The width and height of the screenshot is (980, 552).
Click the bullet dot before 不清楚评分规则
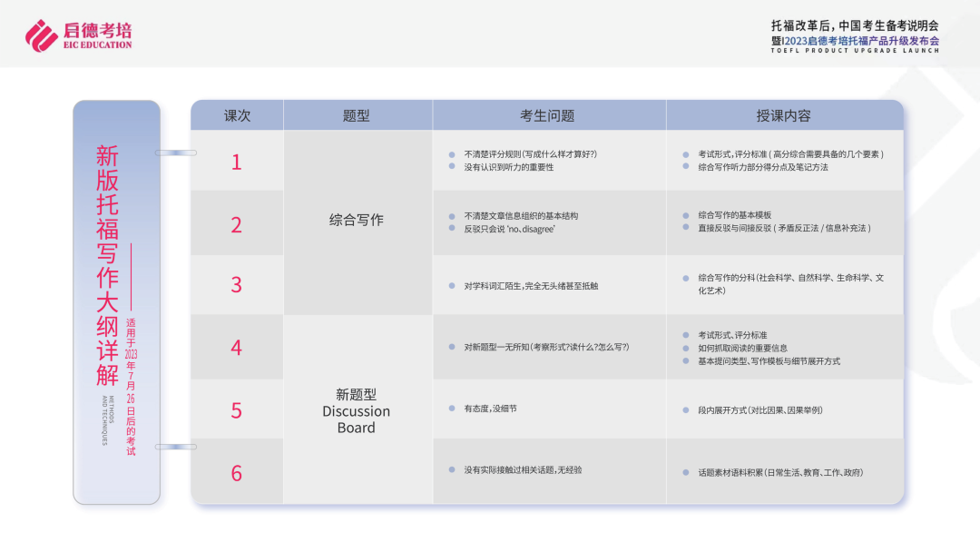pyautogui.click(x=450, y=153)
